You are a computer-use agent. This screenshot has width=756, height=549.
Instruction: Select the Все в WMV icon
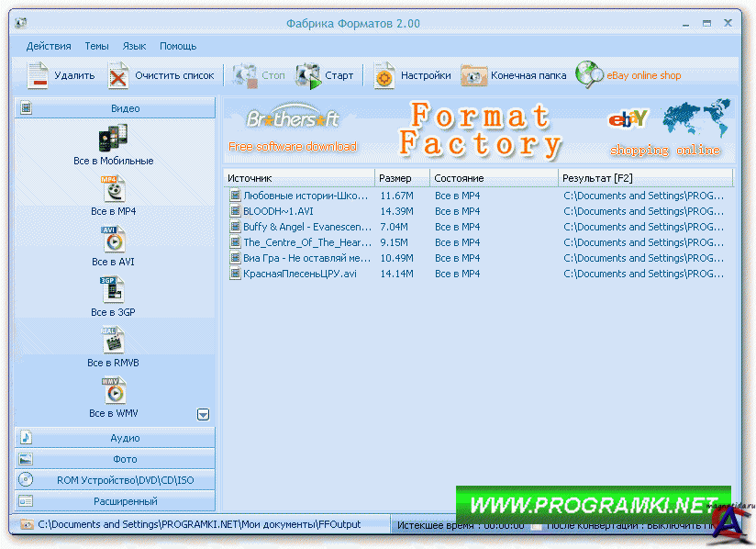click(x=115, y=391)
